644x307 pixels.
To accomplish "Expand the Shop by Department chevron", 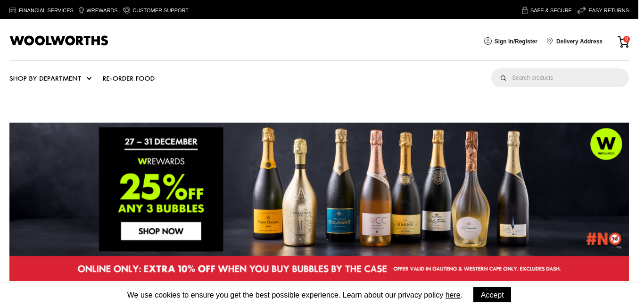I will 89,79.
